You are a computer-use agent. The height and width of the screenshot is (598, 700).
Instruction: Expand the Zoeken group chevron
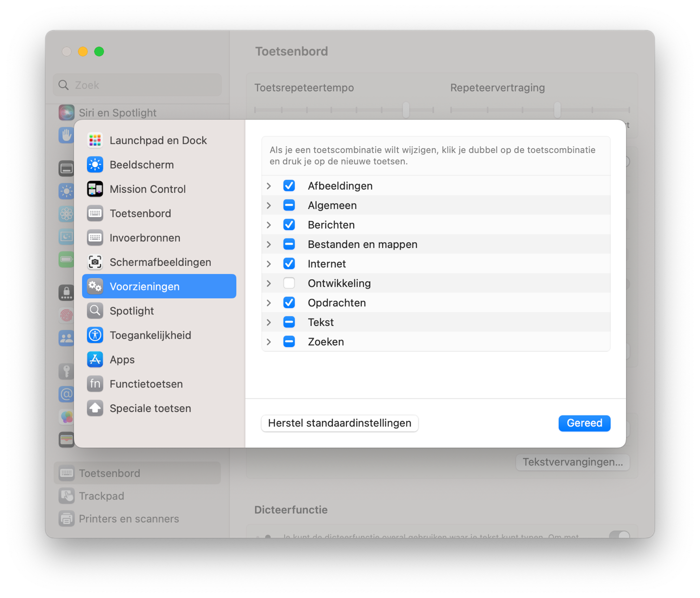pos(269,342)
